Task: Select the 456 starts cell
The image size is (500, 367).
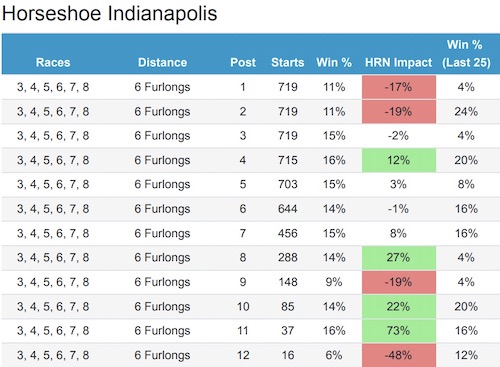Action: 288,233
